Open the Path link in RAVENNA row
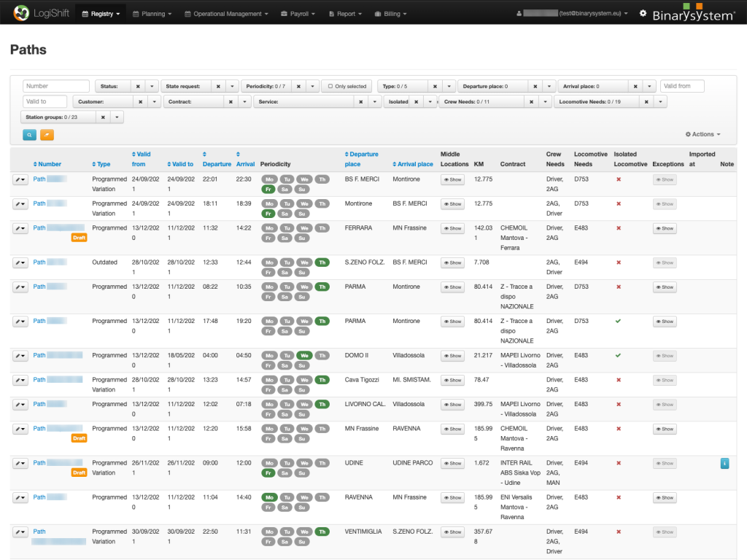The image size is (747, 560). point(39,497)
